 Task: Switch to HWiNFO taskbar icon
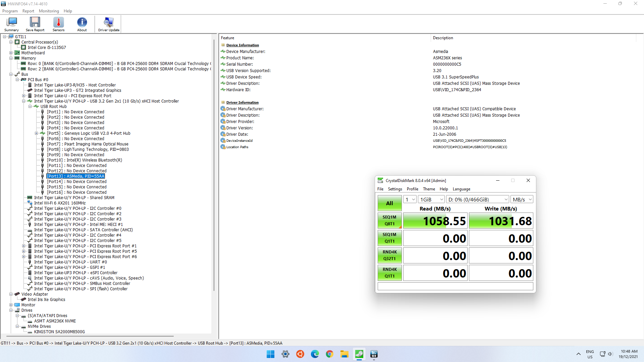click(x=374, y=354)
